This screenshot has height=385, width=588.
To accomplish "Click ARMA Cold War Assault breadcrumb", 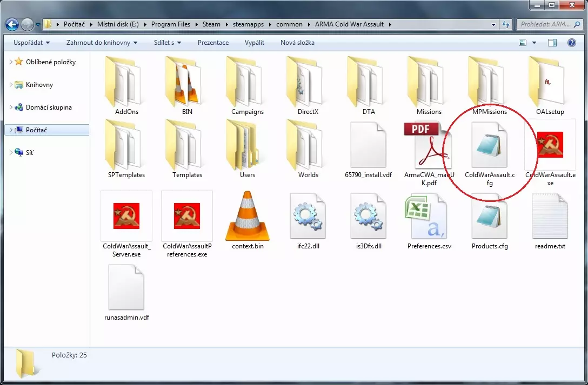I will click(349, 24).
